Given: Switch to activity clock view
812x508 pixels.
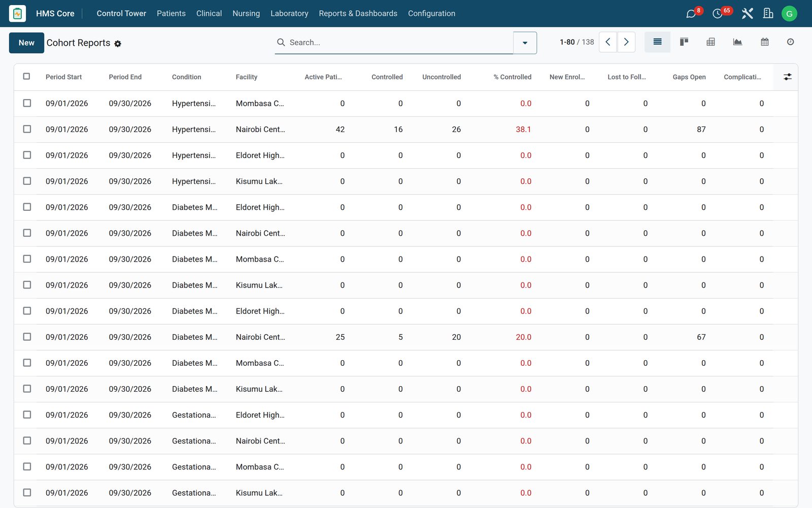Looking at the screenshot, I should tap(790, 42).
